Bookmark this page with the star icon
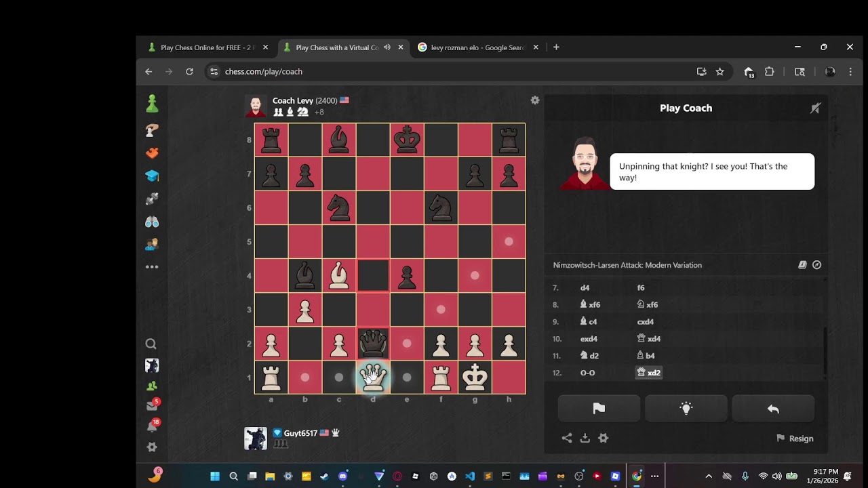 coord(719,71)
